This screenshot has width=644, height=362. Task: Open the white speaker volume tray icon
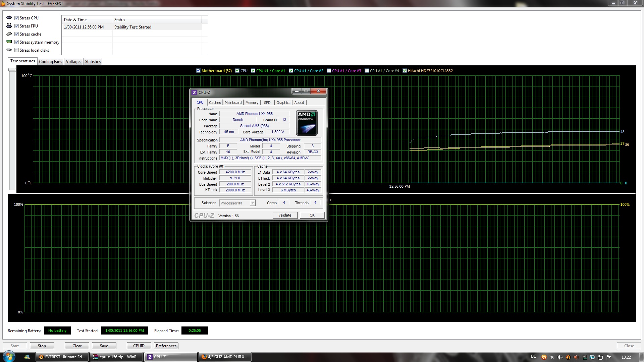tap(560, 357)
